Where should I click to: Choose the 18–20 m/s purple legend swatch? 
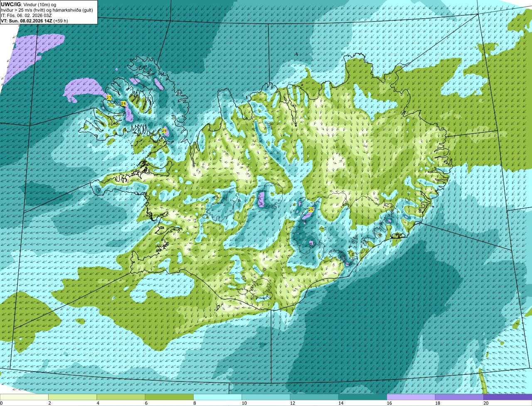coord(459,397)
